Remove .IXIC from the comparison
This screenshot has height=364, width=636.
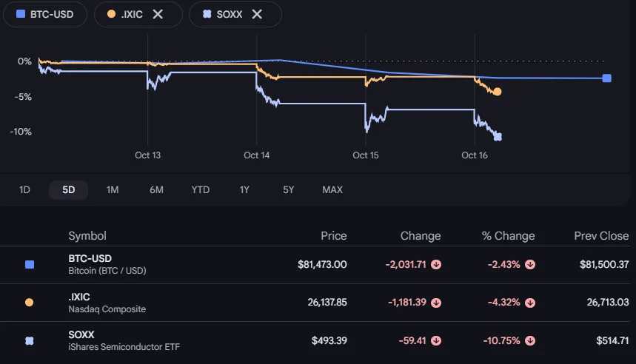pyautogui.click(x=158, y=14)
